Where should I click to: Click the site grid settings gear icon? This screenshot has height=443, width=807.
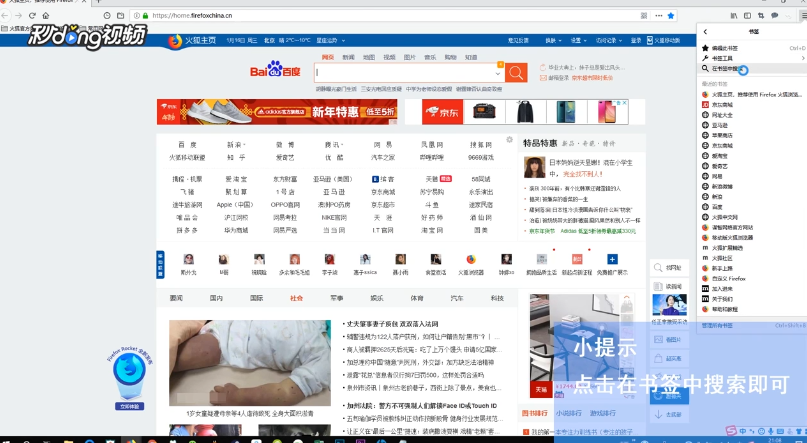pos(510,139)
